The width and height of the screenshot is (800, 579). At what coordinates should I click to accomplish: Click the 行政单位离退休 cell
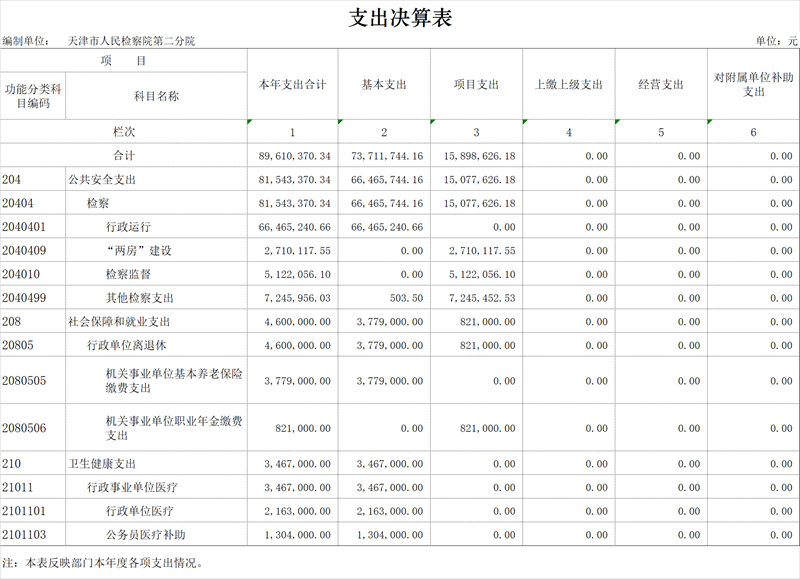point(157,345)
